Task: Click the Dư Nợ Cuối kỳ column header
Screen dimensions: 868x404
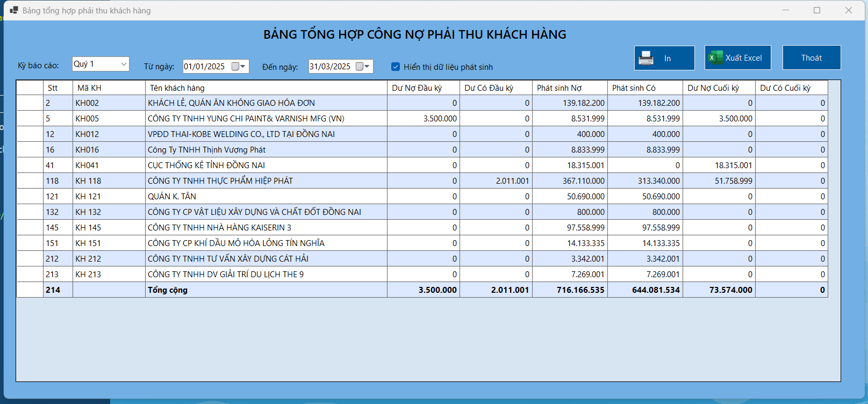Action: point(718,88)
